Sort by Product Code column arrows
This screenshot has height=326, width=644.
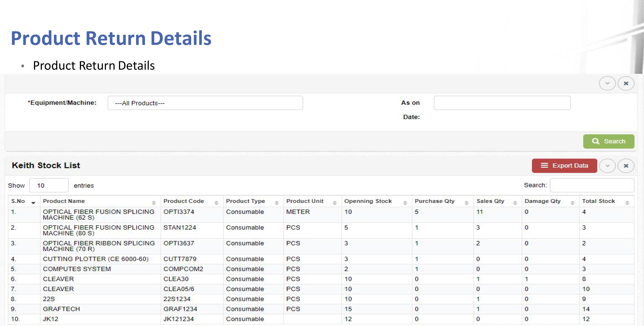pyautogui.click(x=216, y=203)
